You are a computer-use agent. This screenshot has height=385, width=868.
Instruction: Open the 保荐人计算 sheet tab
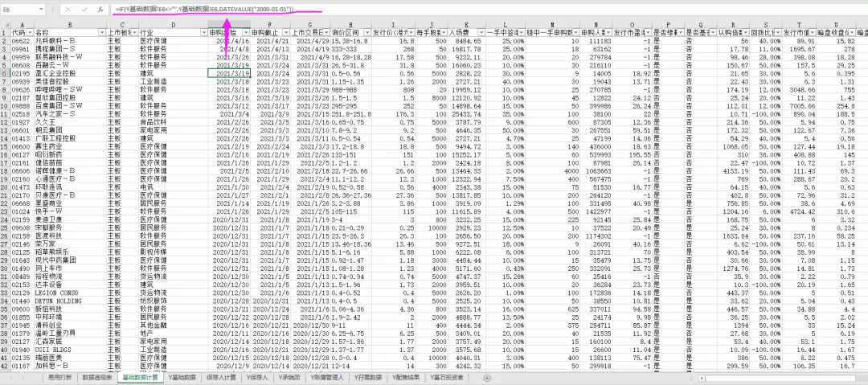pos(222,378)
